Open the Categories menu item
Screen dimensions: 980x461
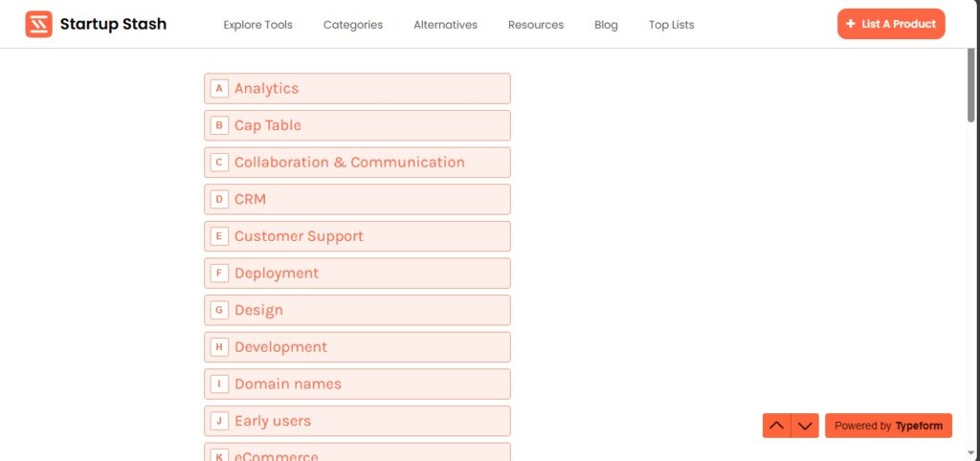[352, 25]
